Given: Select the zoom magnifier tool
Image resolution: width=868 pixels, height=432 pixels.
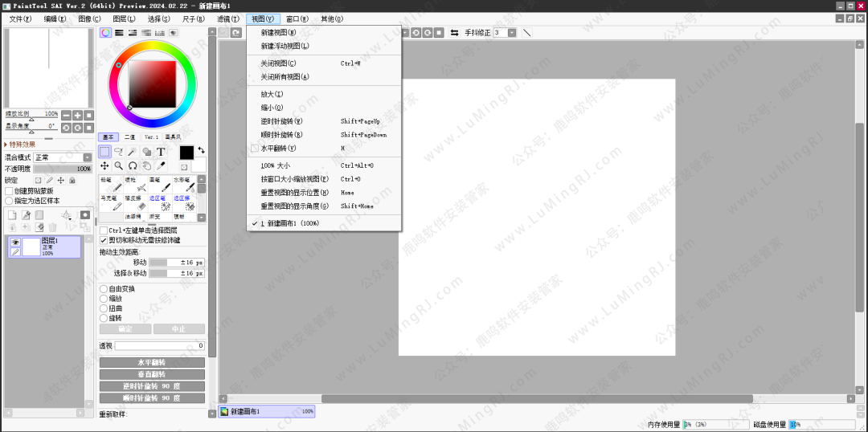Looking at the screenshot, I should (118, 165).
